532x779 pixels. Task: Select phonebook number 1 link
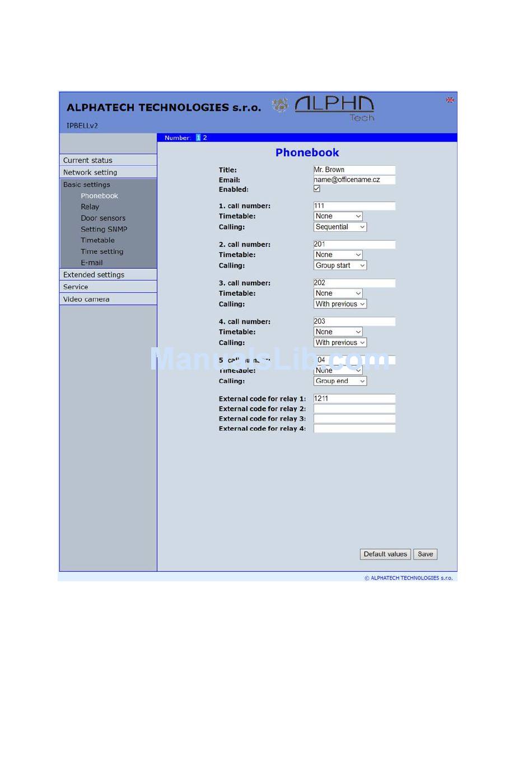coord(198,138)
